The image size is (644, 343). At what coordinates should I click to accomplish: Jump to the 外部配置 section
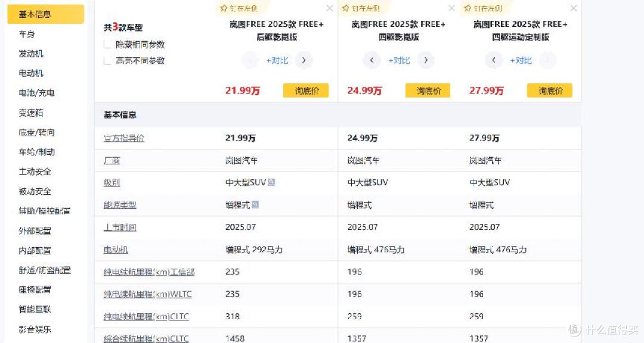click(x=35, y=230)
